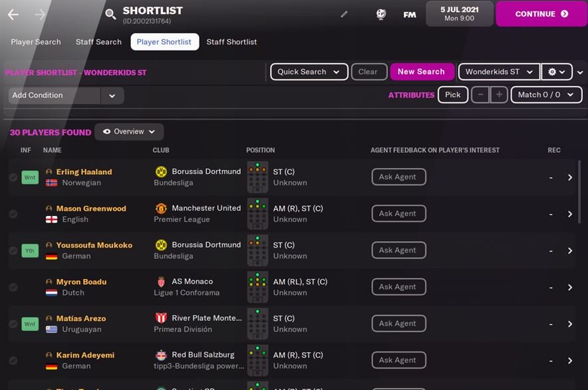
Task: Open the gear settings dropdown
Action: pos(557,72)
